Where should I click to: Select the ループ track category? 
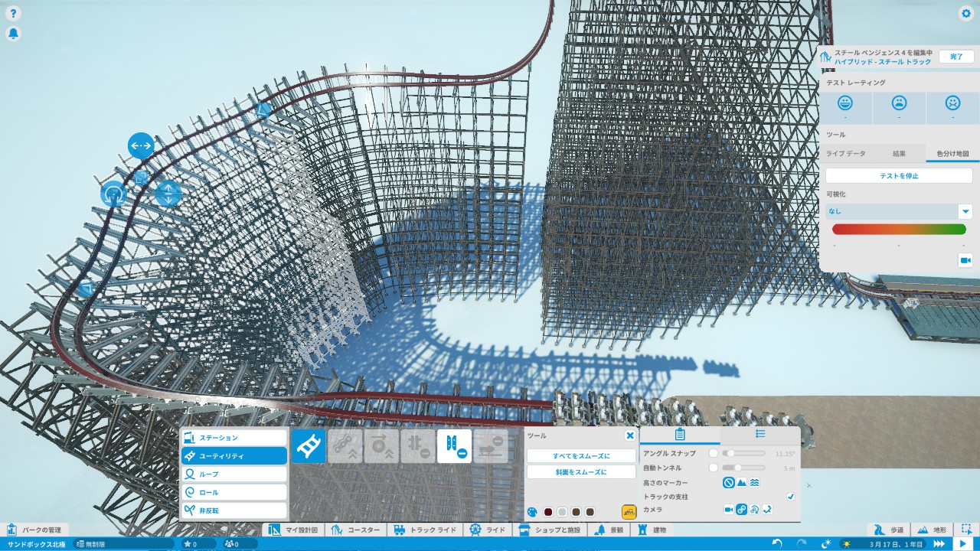coord(234,474)
